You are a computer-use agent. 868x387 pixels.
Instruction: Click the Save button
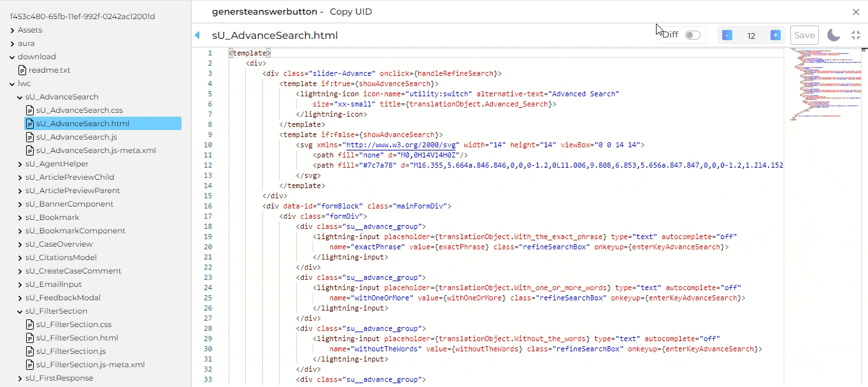804,35
